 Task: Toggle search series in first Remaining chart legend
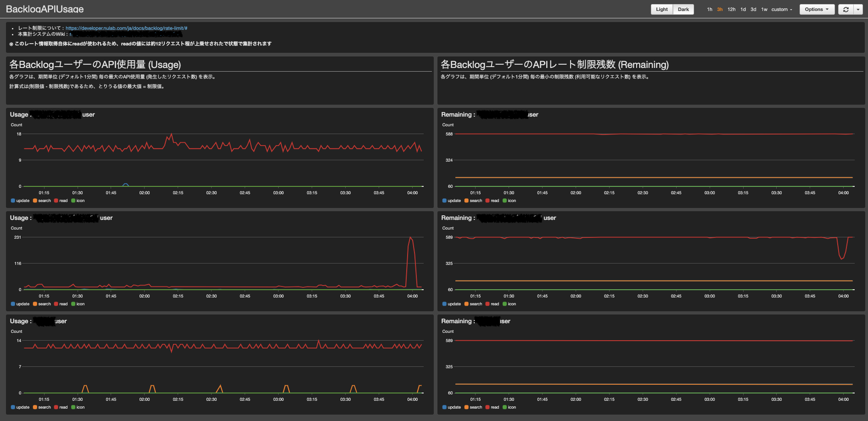click(x=473, y=201)
